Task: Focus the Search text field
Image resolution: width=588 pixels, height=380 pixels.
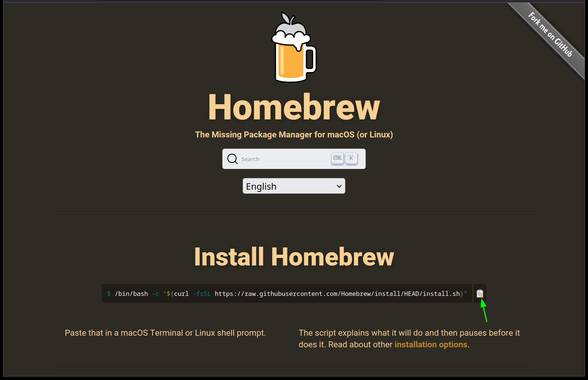Action: point(285,159)
